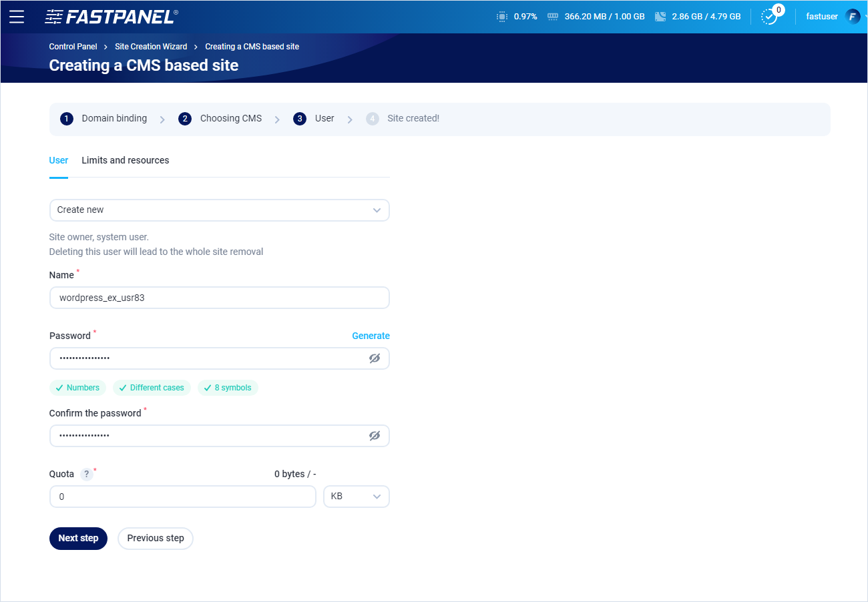Focus the Confirm the password field
868x602 pixels.
click(x=220, y=436)
